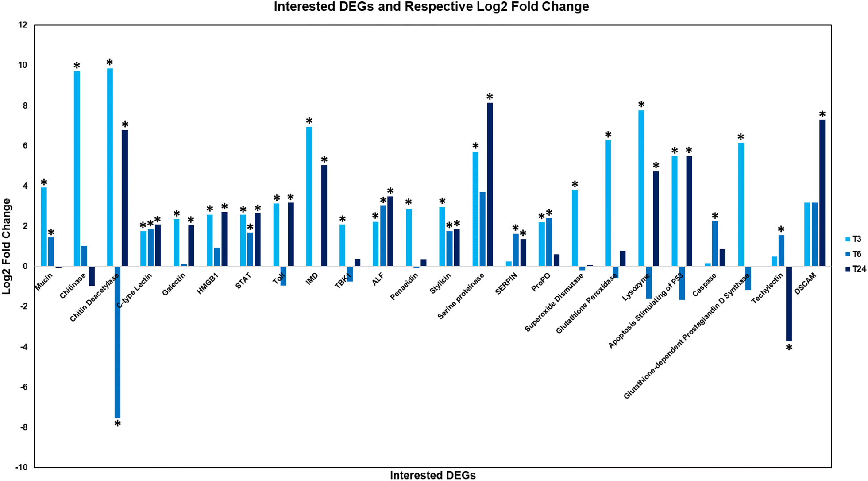Click the 'STAT' axis label
The width and height of the screenshot is (868, 481).
coord(243,281)
